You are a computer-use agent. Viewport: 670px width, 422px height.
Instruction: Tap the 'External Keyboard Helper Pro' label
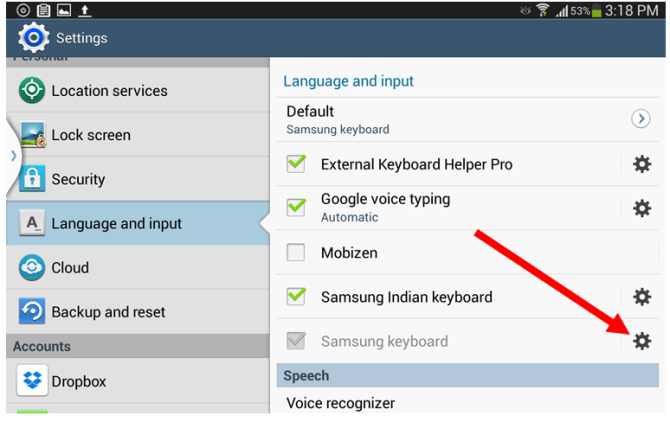417,164
